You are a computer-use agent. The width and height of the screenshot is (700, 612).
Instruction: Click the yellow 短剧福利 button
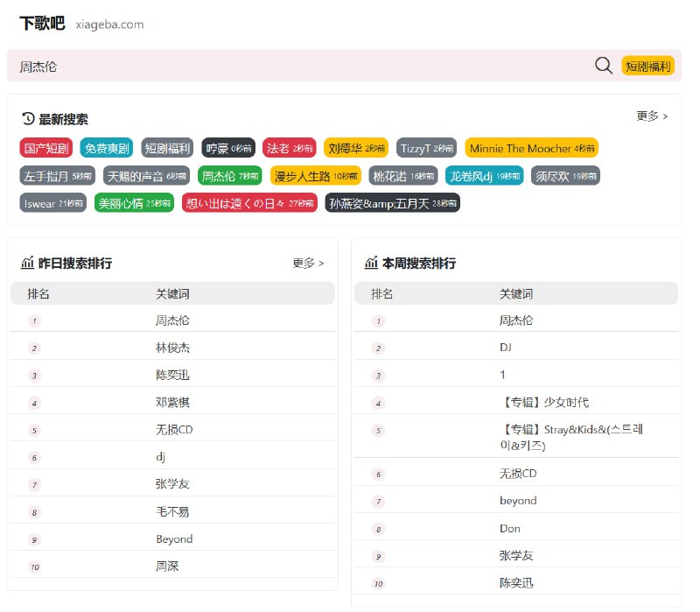point(649,65)
